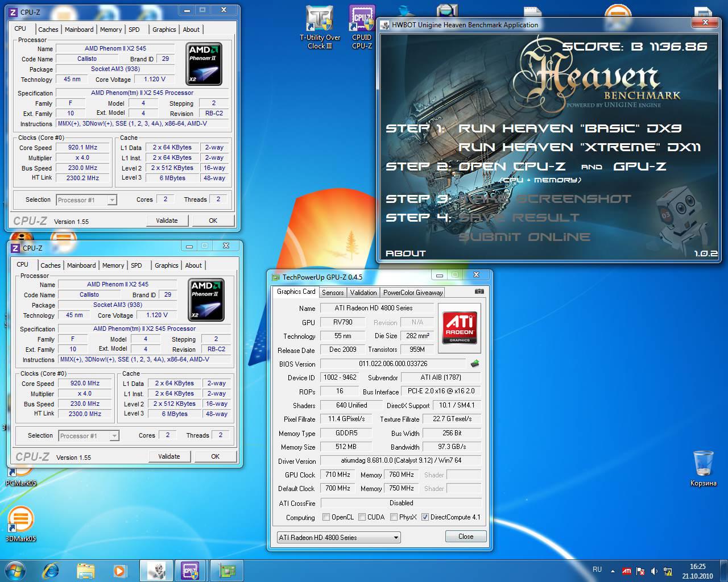728x582 pixels.
Task: Open ABOUT in Heaven benchmark window
Action: pyautogui.click(x=406, y=253)
